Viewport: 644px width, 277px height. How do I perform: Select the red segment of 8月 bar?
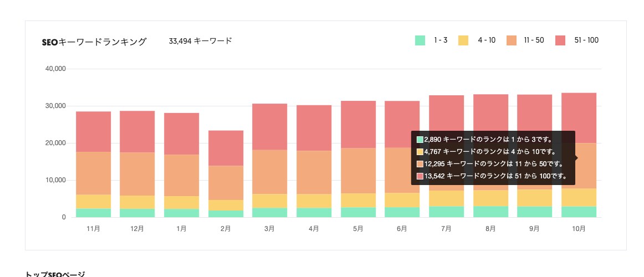490,112
